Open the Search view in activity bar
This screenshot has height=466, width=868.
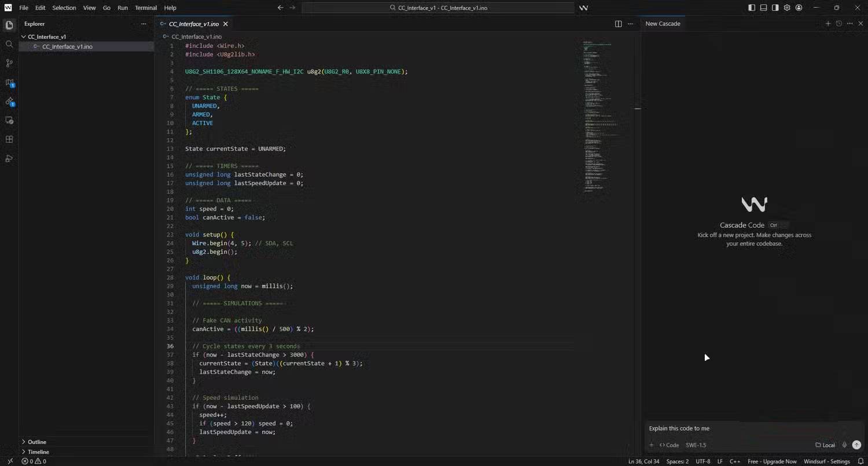[9, 44]
